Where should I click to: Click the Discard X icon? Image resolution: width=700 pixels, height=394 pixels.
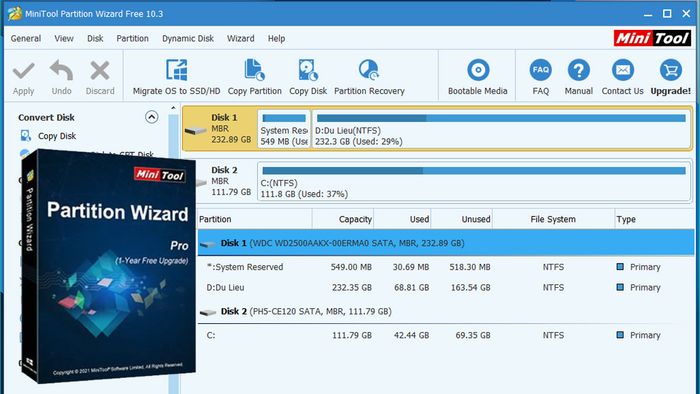[x=100, y=71]
